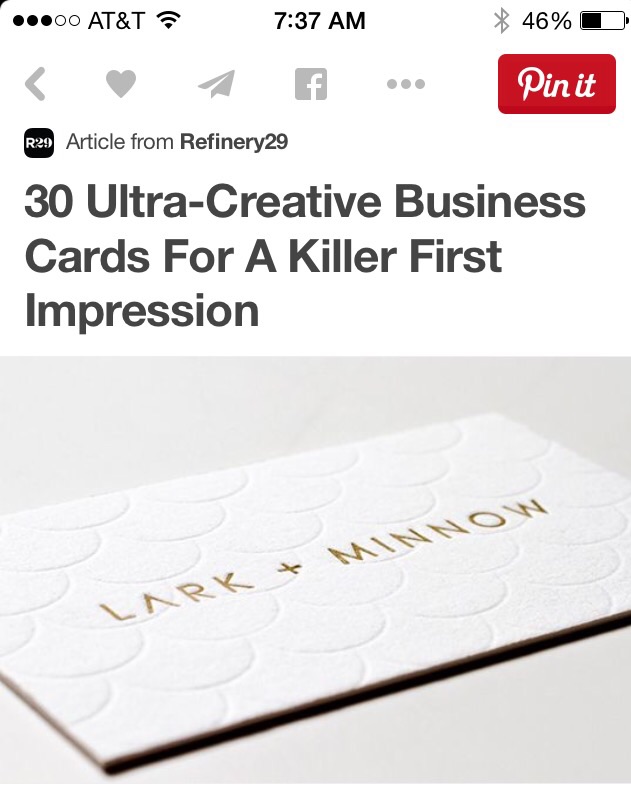The width and height of the screenshot is (631, 803).
Task: Tap the AT&T carrier label
Action: pos(116,21)
